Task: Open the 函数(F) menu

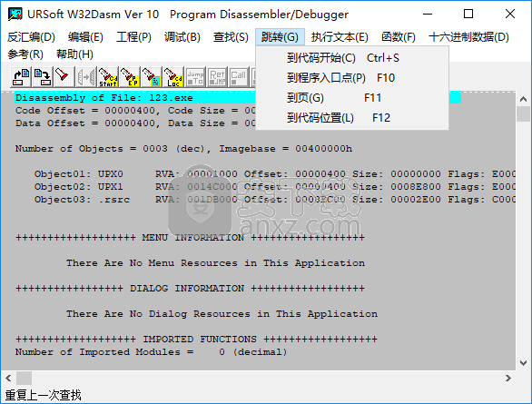Action: click(399, 37)
